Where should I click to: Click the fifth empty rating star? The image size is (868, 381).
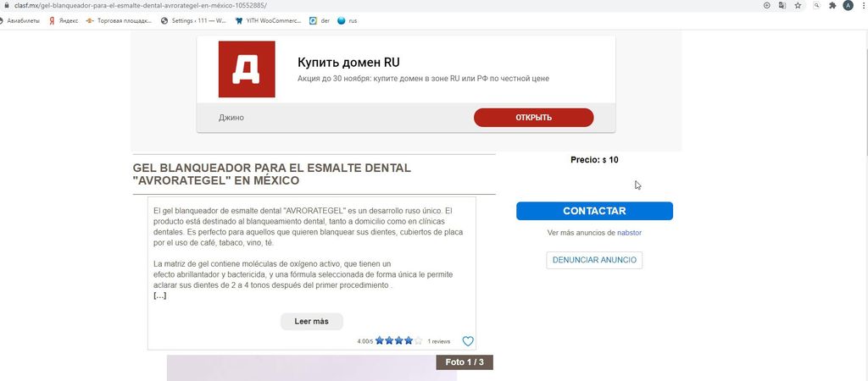(x=418, y=340)
